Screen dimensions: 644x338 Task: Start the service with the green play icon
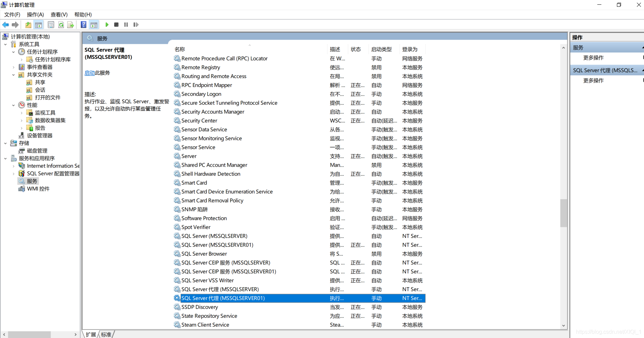coord(107,25)
